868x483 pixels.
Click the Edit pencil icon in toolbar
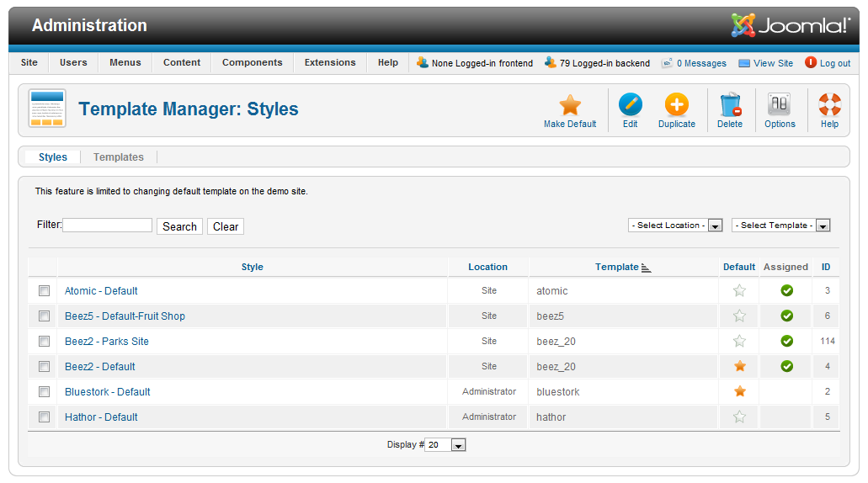click(630, 106)
